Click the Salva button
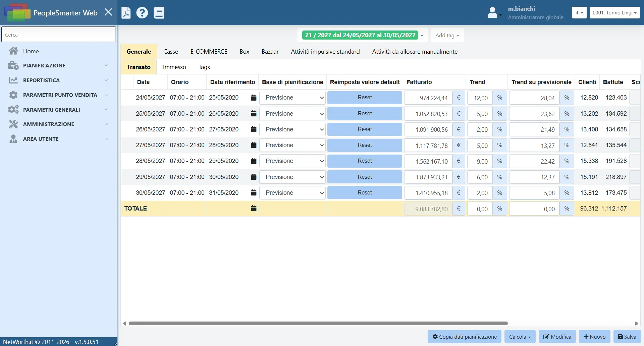Image resolution: width=644 pixels, height=346 pixels. tap(627, 337)
